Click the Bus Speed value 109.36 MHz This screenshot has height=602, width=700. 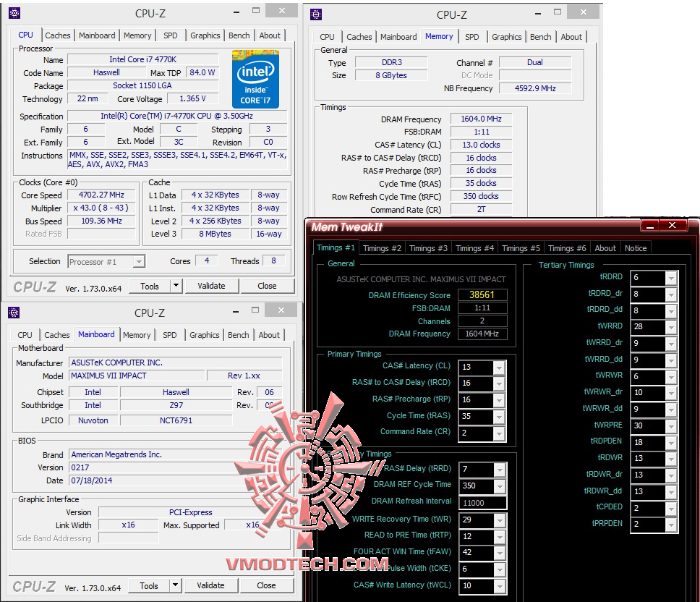coord(101,221)
